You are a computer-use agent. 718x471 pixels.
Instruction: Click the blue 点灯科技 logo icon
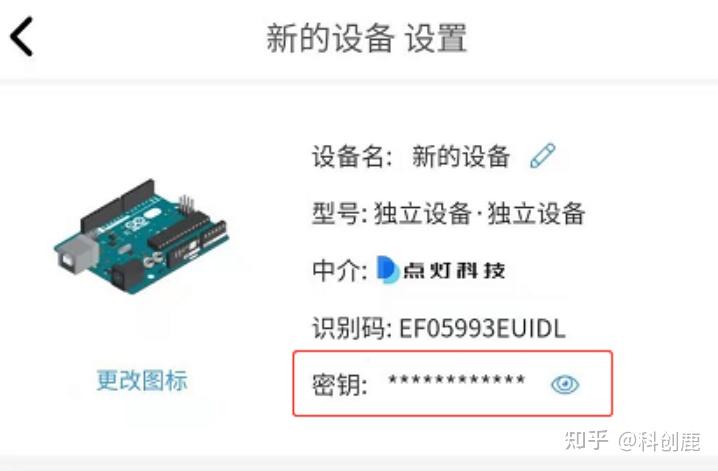(387, 270)
